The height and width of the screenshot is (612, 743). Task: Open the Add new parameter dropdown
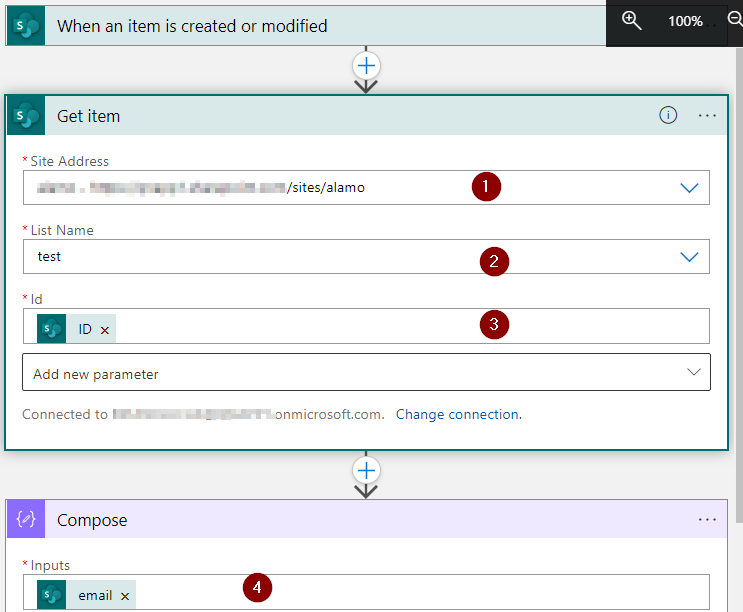[366, 372]
